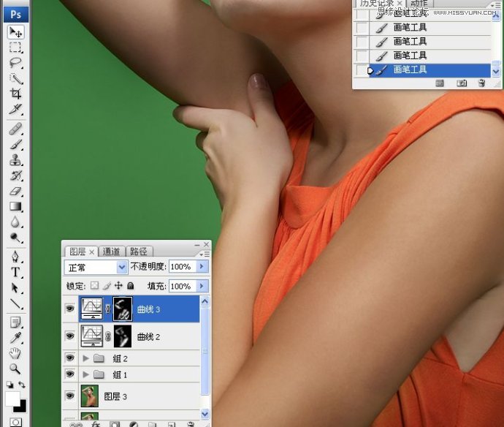Open the 不透明度 opacity slider arrow
Viewport: 504px width, 427px height.
(x=202, y=266)
